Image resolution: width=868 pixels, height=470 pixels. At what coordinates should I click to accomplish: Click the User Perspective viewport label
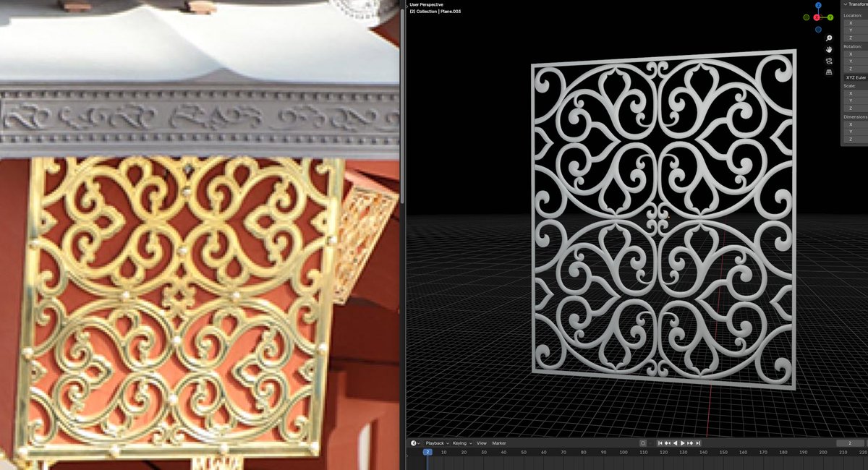click(426, 5)
